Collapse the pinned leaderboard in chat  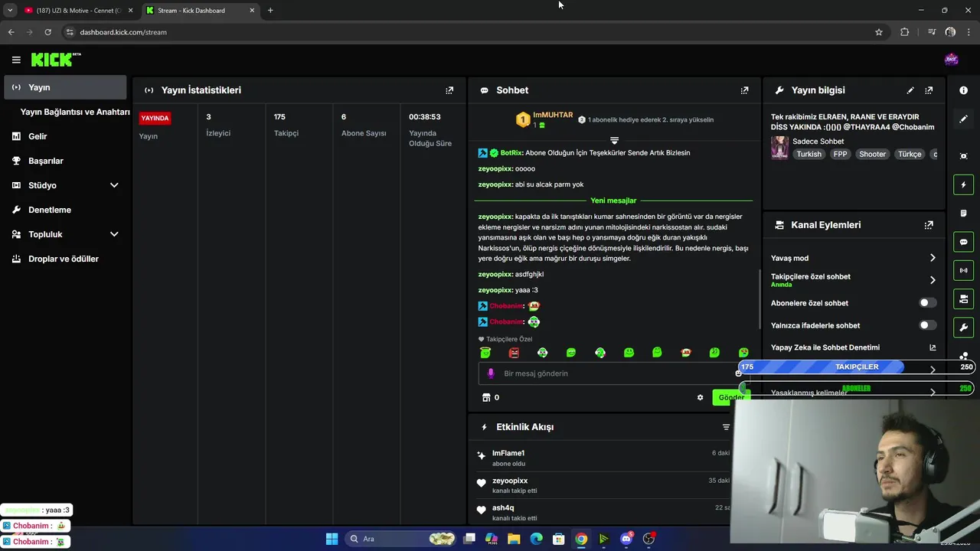tap(614, 140)
